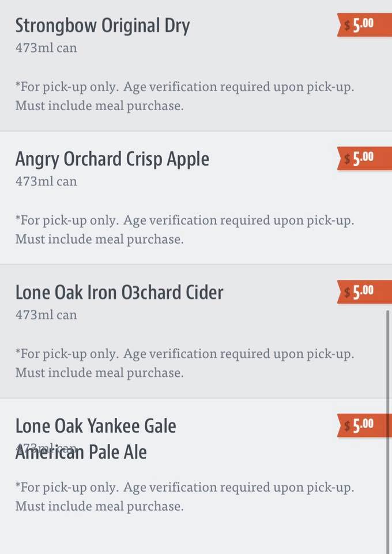The height and width of the screenshot is (554, 392).
Task: Tap the dollar sign on Angry Orchard's price
Action: 347,159
